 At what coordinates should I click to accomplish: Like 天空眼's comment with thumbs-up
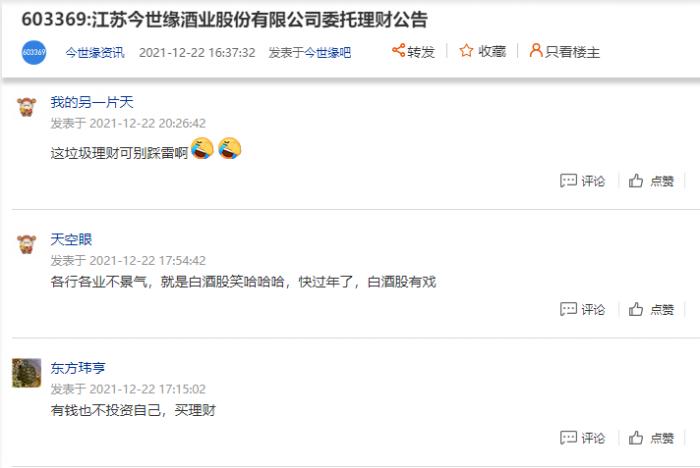(x=636, y=309)
